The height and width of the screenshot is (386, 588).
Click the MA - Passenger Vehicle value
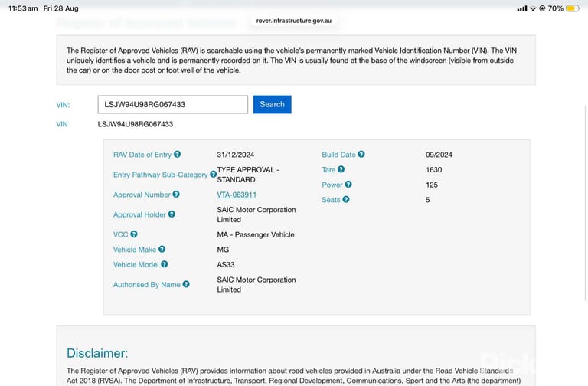click(256, 234)
